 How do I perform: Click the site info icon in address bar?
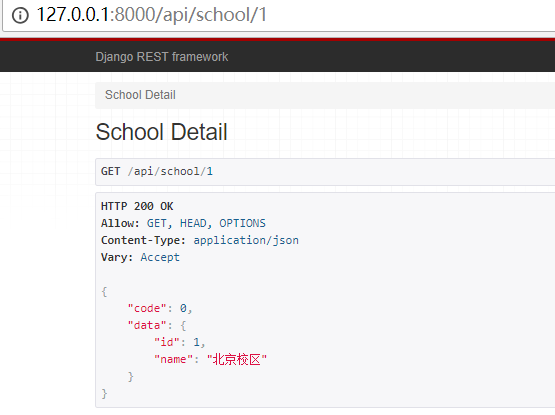click(20, 15)
